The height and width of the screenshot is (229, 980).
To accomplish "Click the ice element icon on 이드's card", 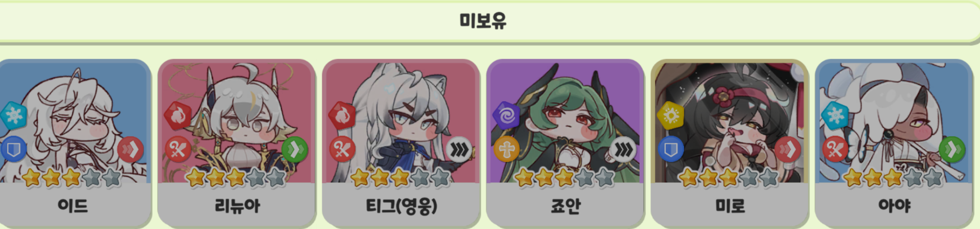I will pyautogui.click(x=13, y=116).
